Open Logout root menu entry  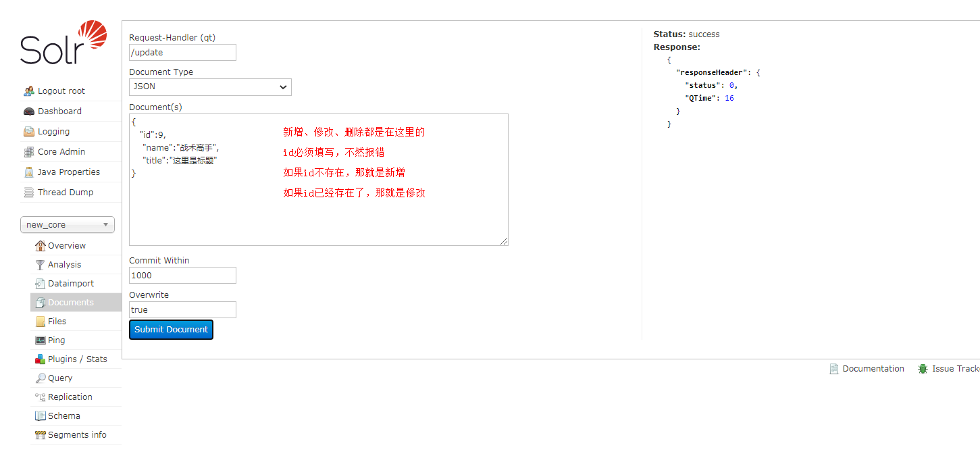pyautogui.click(x=71, y=91)
